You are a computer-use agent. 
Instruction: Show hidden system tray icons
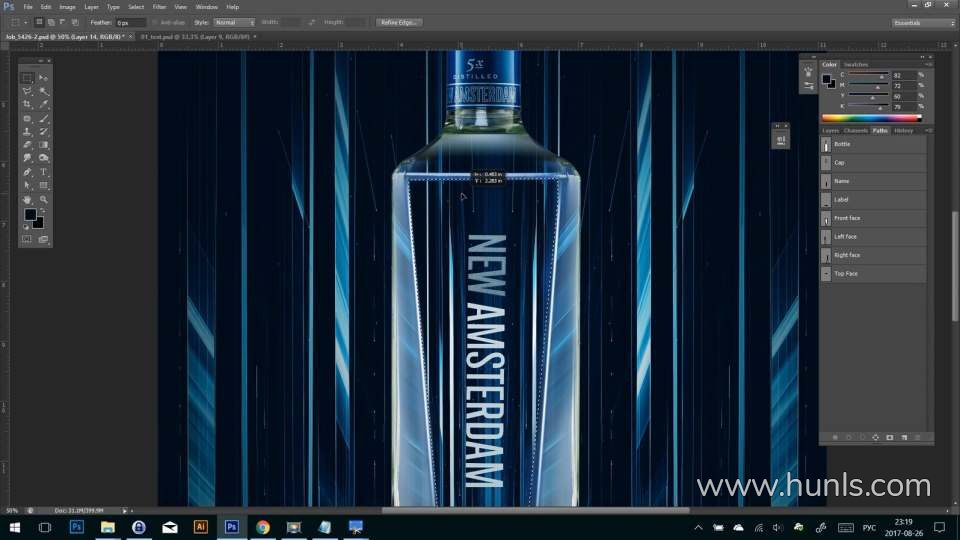point(698,527)
